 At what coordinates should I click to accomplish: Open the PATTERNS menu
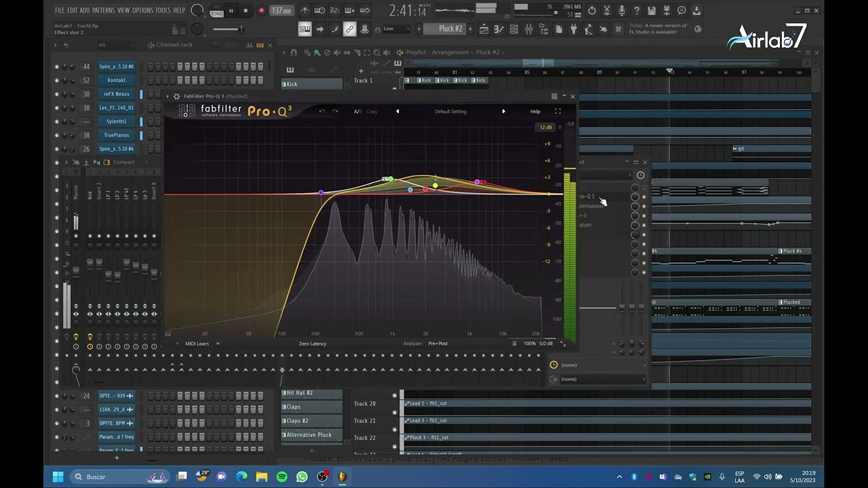click(x=103, y=10)
